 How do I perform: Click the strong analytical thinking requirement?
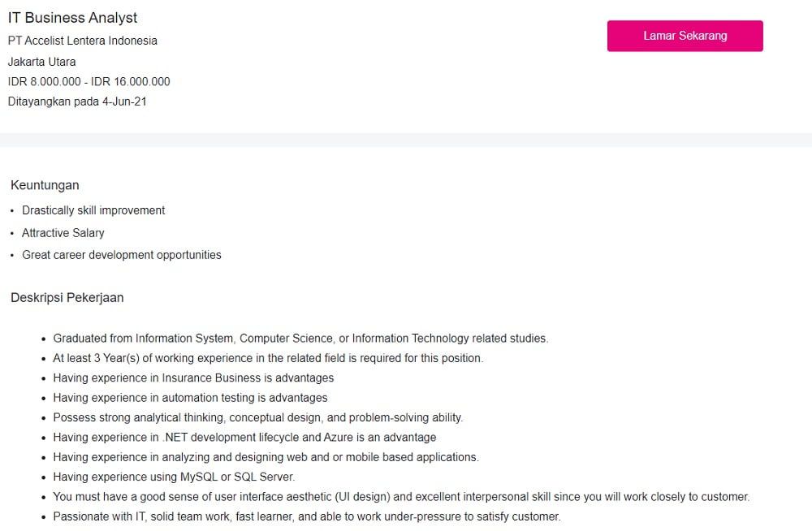[258, 417]
